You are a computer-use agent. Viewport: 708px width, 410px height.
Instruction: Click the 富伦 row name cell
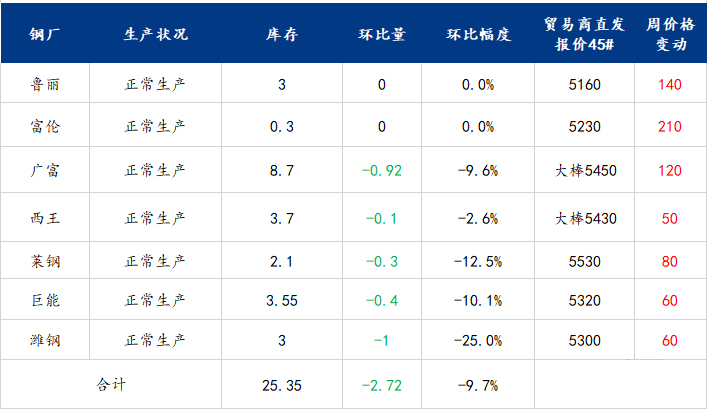tap(45, 126)
